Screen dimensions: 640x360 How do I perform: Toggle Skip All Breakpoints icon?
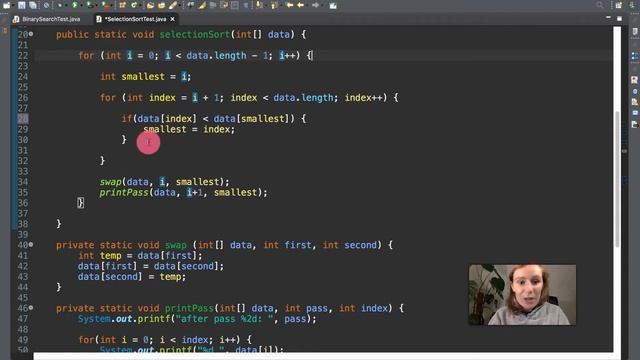(46, 5)
